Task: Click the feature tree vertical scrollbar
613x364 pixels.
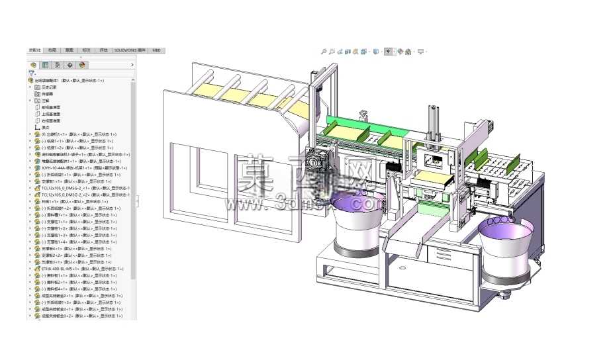Action: tap(133, 181)
